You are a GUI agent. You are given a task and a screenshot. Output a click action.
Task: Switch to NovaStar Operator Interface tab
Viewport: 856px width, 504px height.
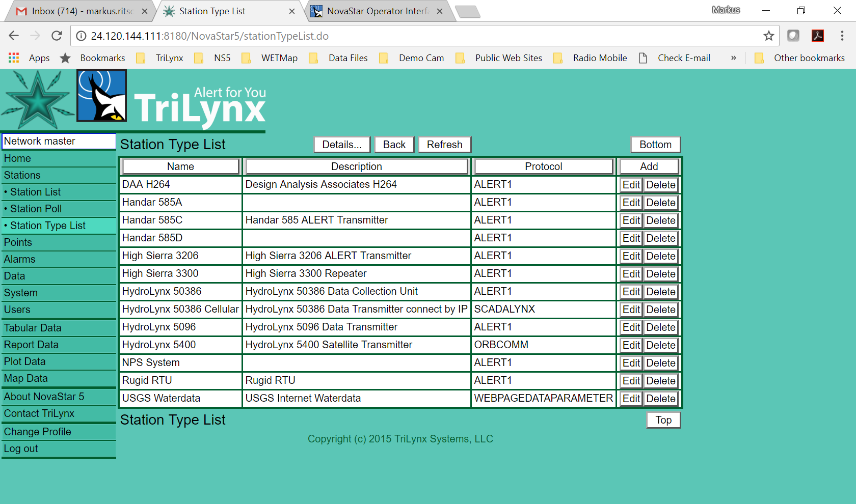[376, 11]
